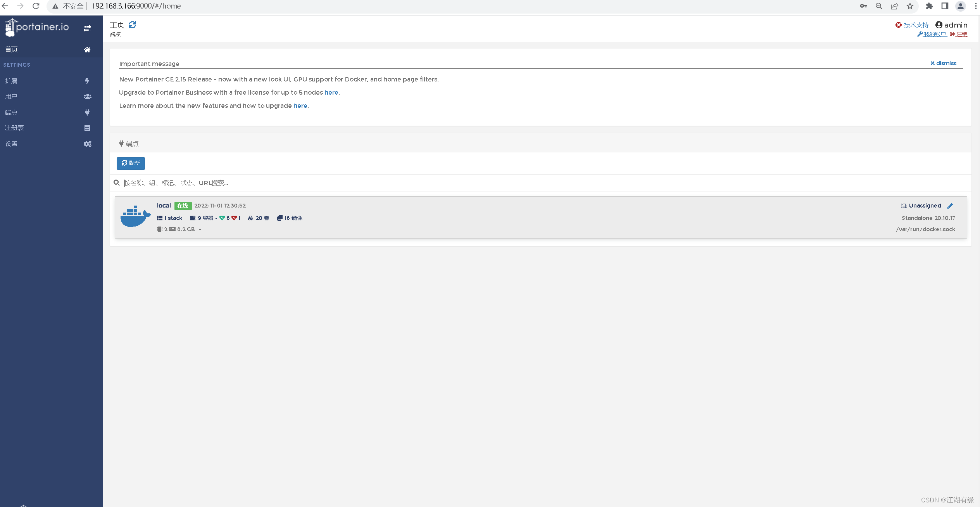Reload the page using browser refresh
Screen dimensions: 980x507
(36, 6)
